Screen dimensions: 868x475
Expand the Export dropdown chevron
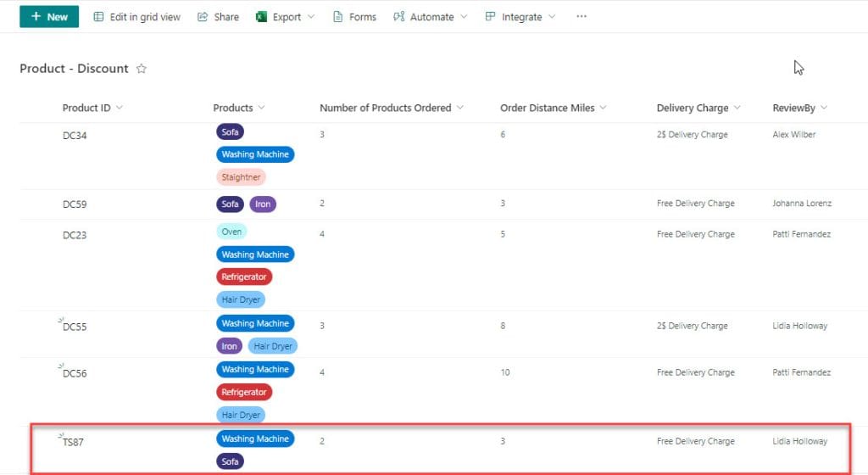(311, 17)
